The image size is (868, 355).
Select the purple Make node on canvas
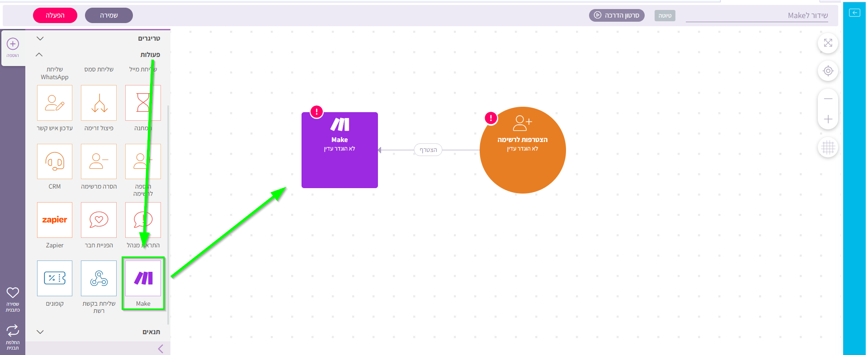[x=340, y=150]
